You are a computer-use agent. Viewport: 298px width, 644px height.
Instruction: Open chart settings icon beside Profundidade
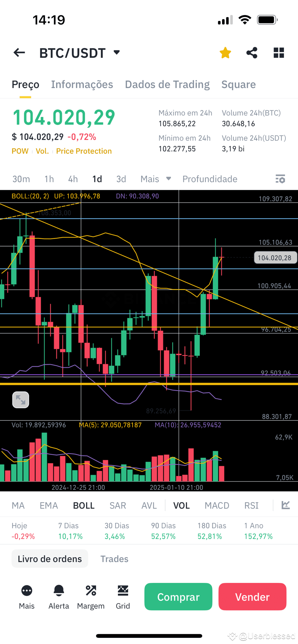[280, 179]
